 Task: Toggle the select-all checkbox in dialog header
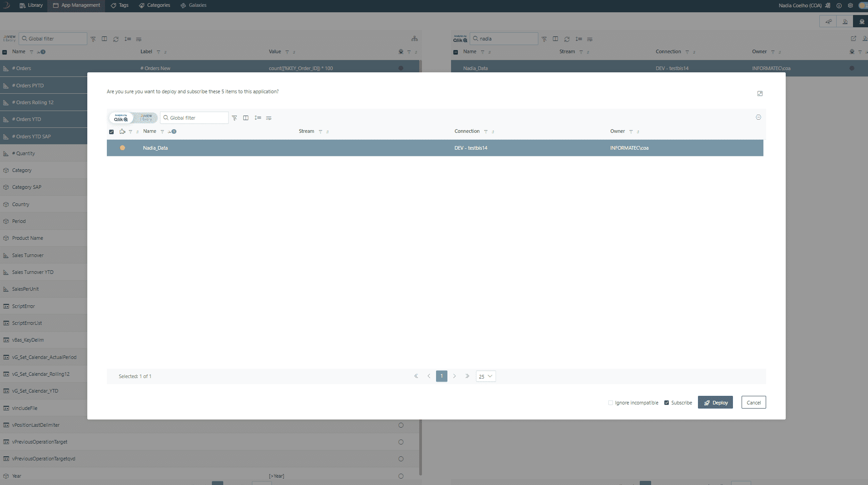click(x=111, y=132)
